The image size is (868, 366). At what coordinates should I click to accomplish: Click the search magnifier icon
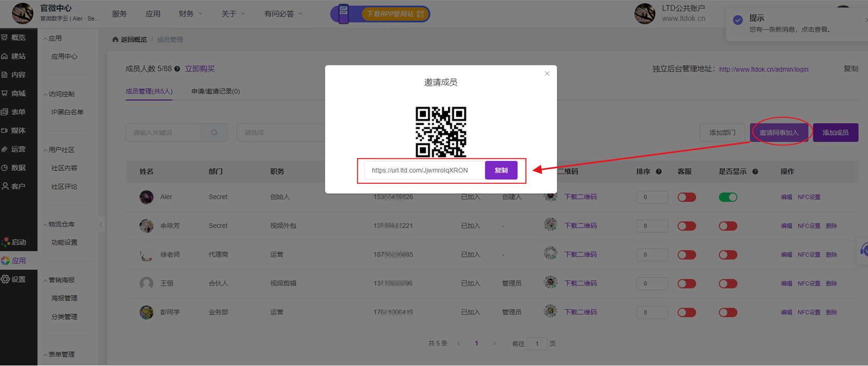[214, 133]
